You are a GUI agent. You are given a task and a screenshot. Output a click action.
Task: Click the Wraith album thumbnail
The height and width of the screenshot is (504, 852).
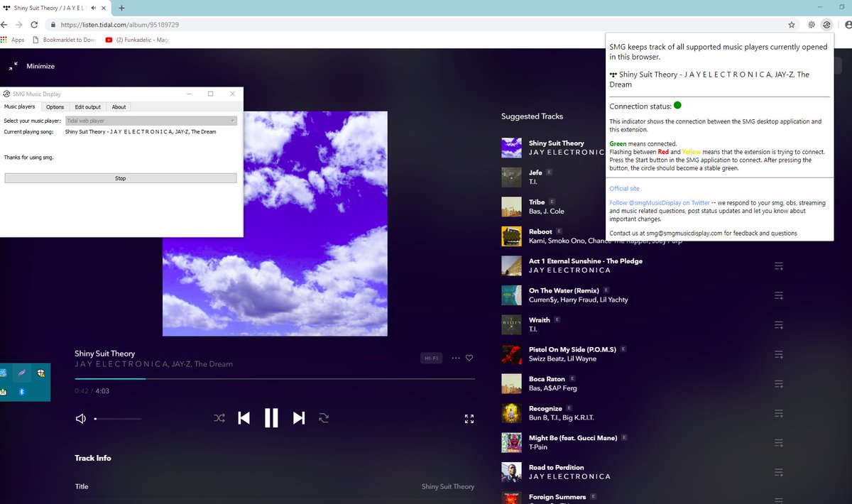(512, 324)
